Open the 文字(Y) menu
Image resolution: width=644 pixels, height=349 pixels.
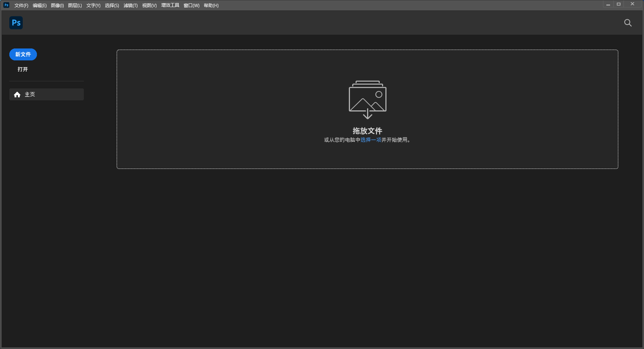click(94, 6)
